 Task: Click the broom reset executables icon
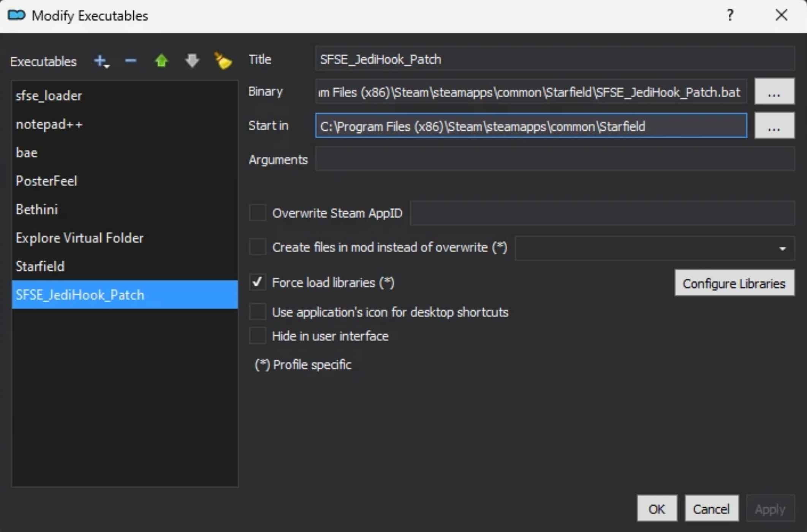[x=223, y=61]
